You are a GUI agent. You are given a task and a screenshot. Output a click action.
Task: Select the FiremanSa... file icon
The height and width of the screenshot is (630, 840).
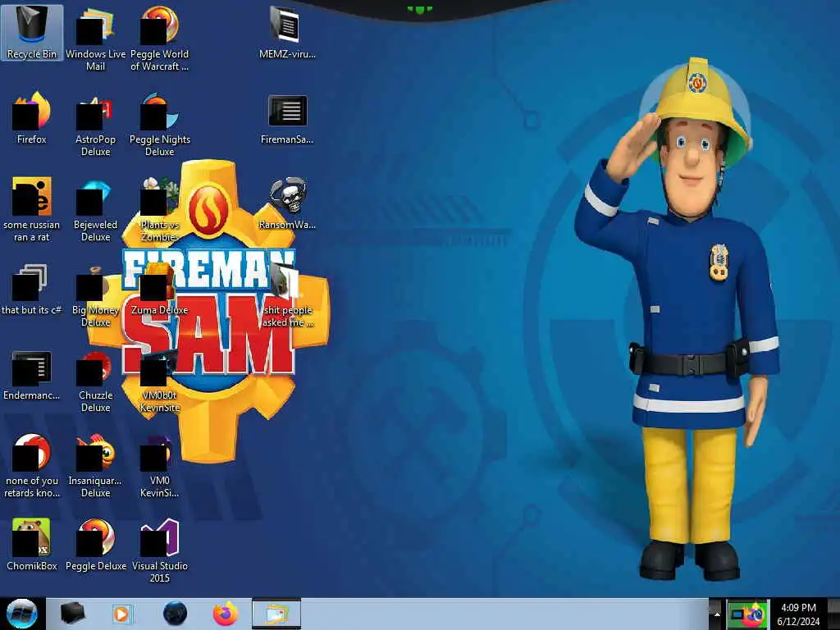pos(287,118)
